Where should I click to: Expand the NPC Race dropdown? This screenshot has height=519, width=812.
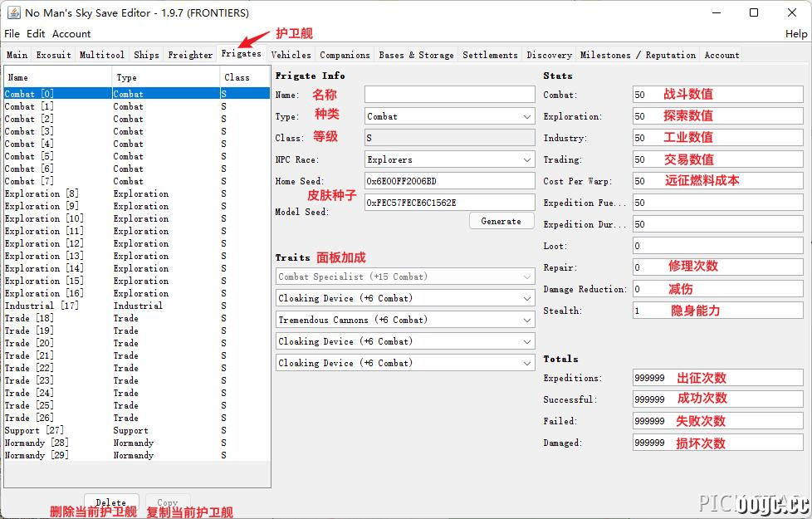(449, 159)
